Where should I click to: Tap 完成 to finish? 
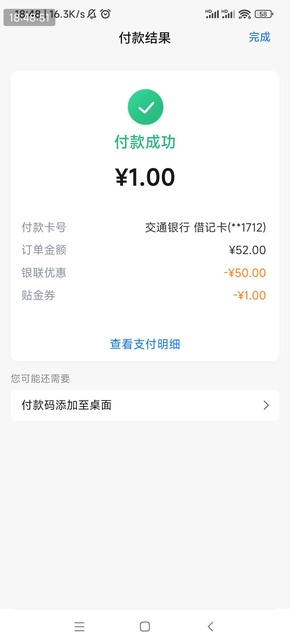[259, 37]
